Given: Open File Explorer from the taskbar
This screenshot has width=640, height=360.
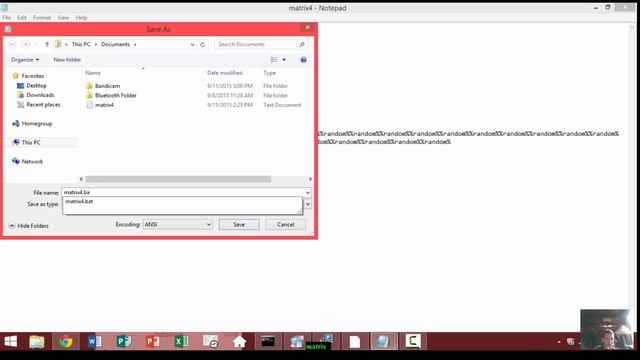Looking at the screenshot, I should [x=37, y=341].
